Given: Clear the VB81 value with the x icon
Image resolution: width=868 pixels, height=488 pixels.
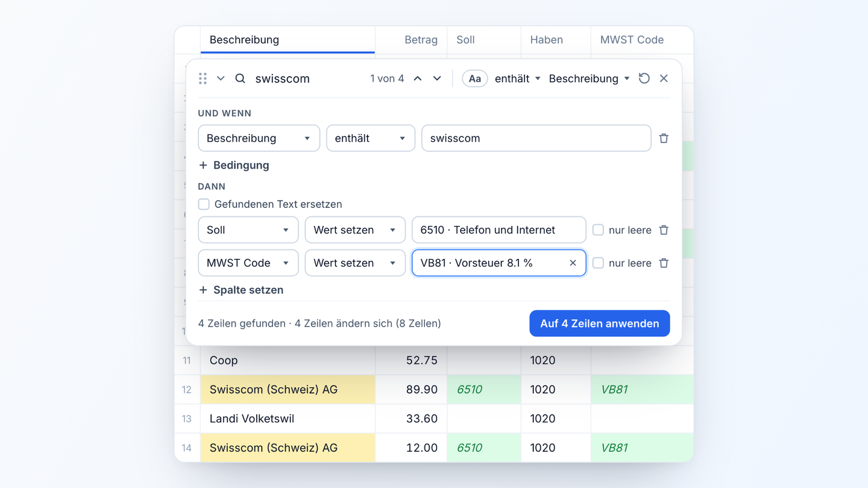Looking at the screenshot, I should coord(573,263).
